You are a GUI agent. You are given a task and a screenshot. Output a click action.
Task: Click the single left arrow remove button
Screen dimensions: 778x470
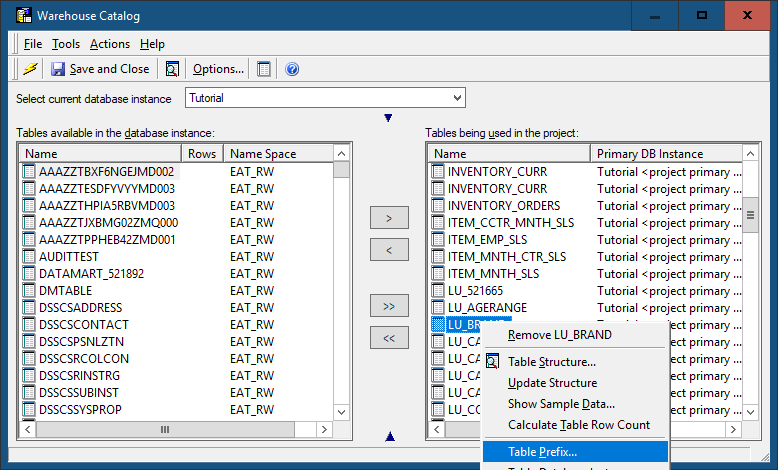[389, 249]
